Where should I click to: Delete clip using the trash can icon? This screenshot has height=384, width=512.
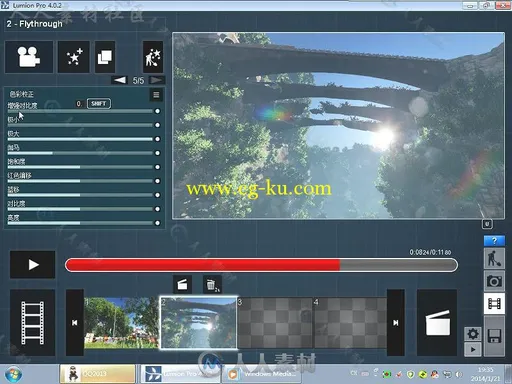pos(211,285)
